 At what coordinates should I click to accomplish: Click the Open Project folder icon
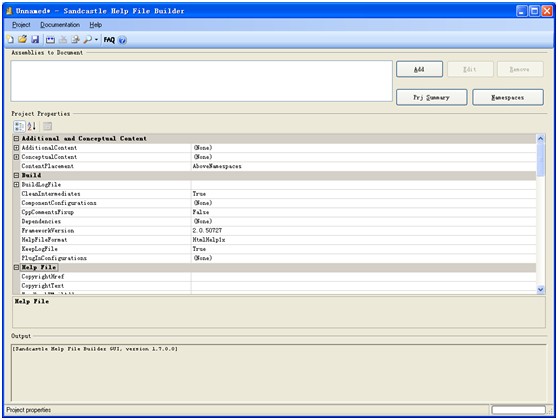click(x=22, y=40)
